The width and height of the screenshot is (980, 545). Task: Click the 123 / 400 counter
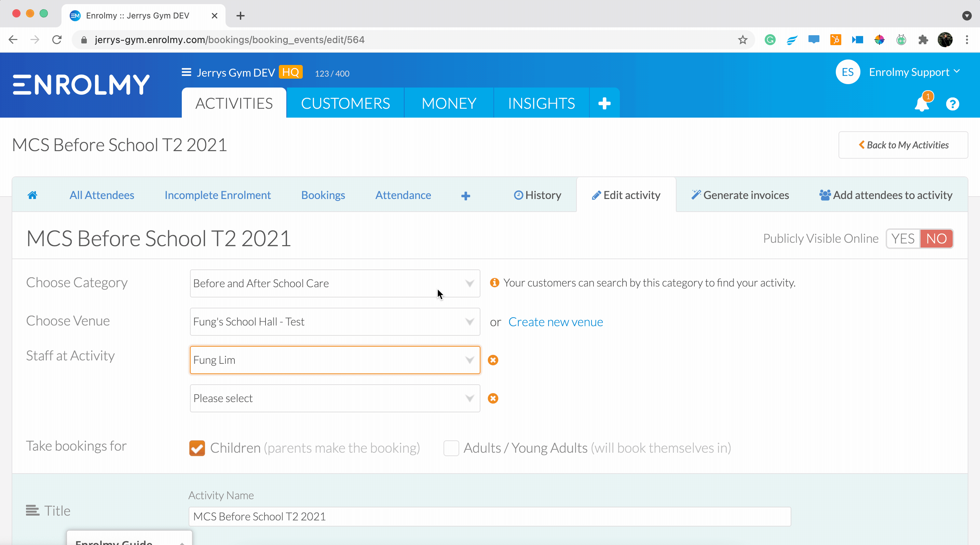[332, 74]
